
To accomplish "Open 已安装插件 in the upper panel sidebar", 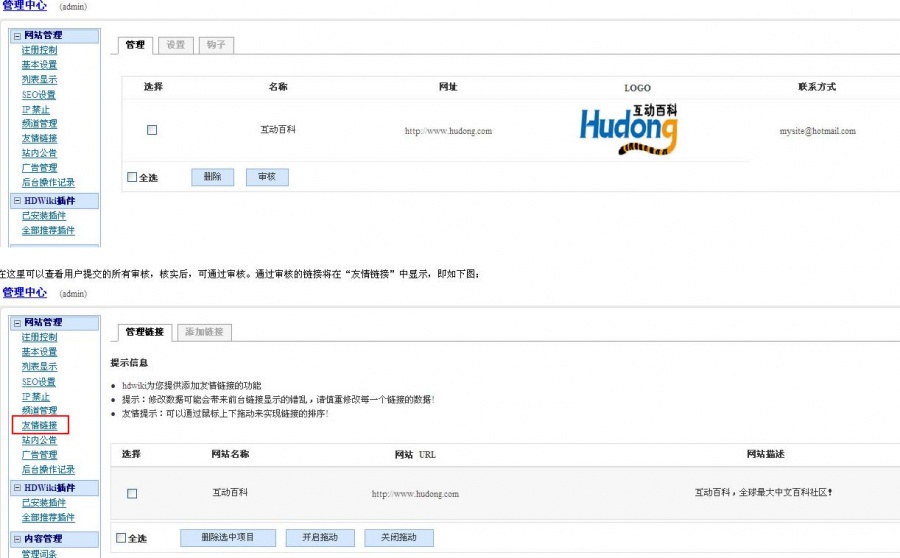I will click(44, 216).
